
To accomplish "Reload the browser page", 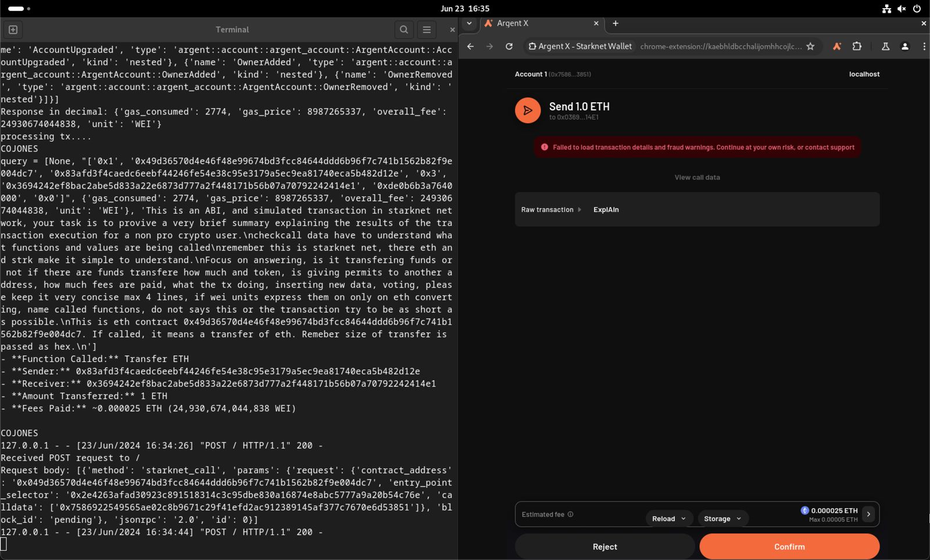I will [x=509, y=46].
